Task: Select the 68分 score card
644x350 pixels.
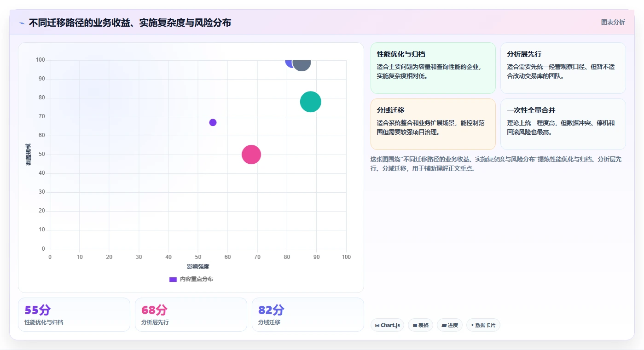Action: click(191, 315)
